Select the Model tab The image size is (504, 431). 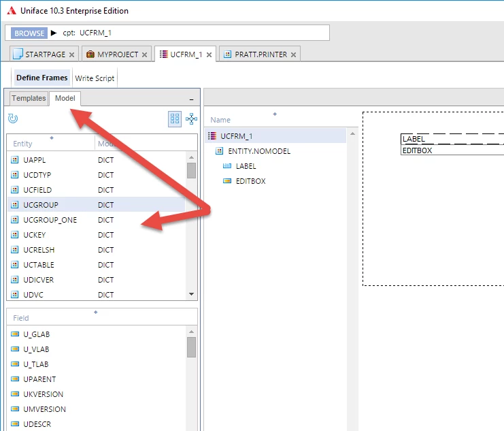tap(65, 98)
